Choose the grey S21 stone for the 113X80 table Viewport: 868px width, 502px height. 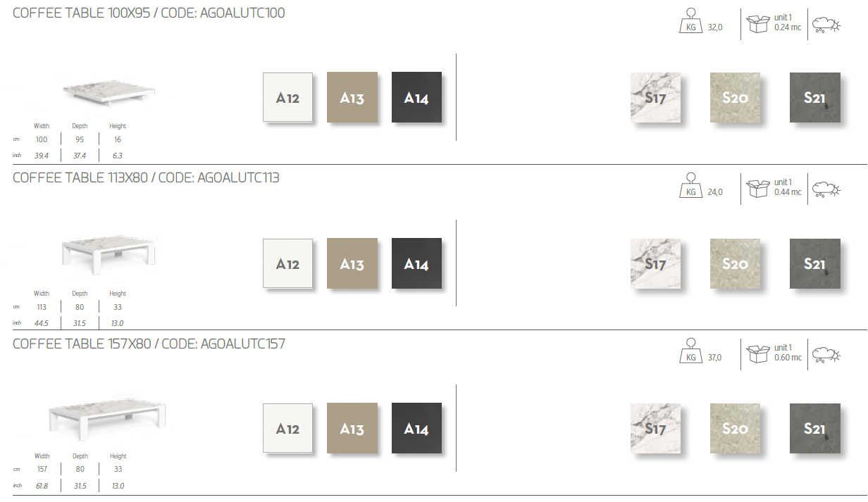click(x=814, y=263)
